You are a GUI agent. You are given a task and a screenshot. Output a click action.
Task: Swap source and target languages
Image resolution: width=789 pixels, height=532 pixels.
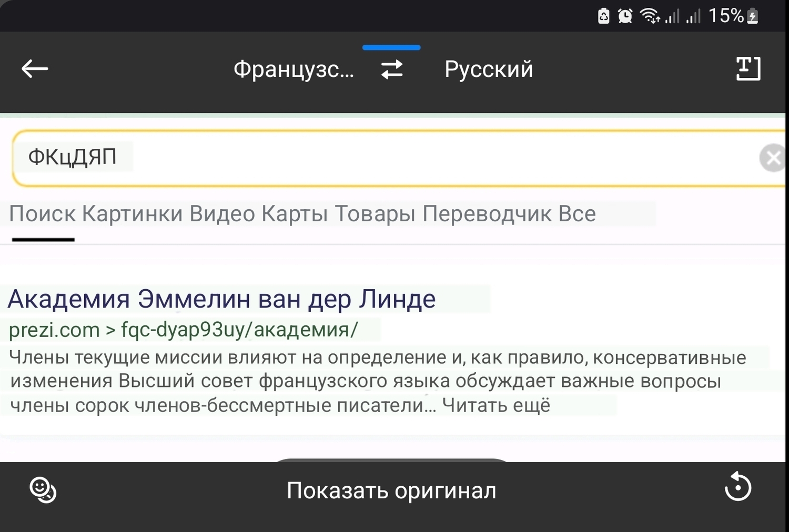pos(392,69)
